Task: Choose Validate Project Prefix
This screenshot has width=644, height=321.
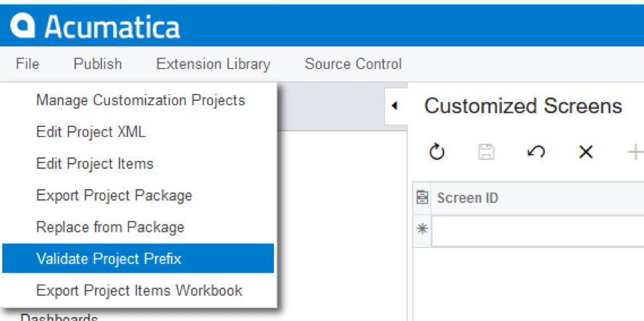Action: pyautogui.click(x=138, y=259)
